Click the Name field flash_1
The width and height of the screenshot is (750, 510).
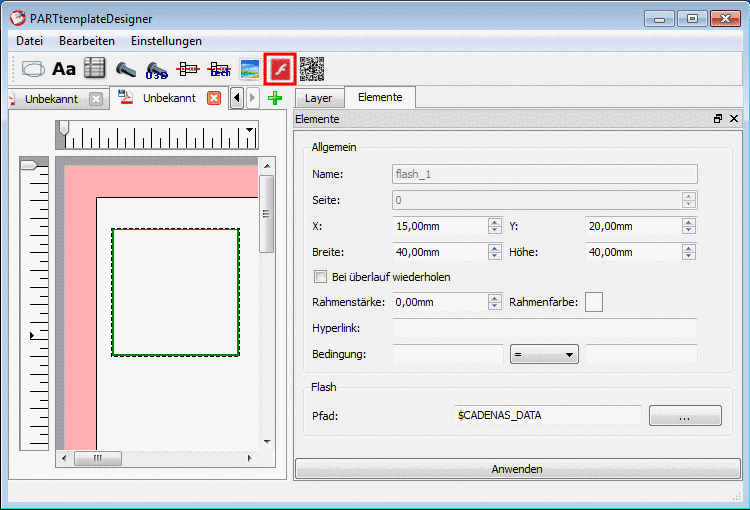coord(545,174)
